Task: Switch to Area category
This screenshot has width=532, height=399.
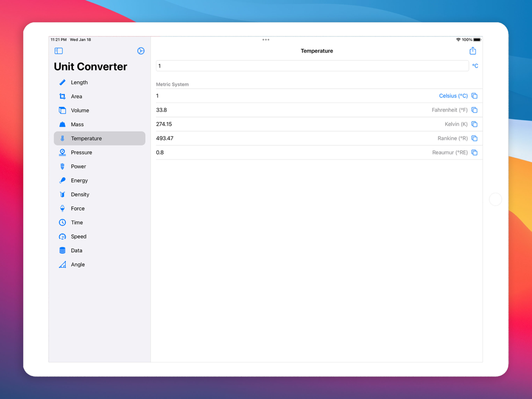Action: click(x=99, y=96)
